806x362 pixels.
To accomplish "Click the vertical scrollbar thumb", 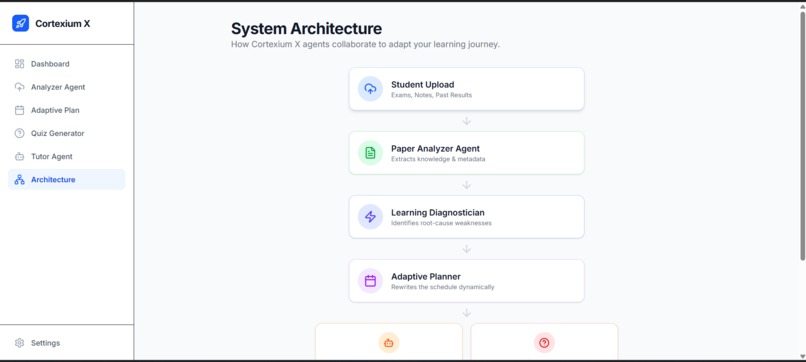I will (x=802, y=135).
